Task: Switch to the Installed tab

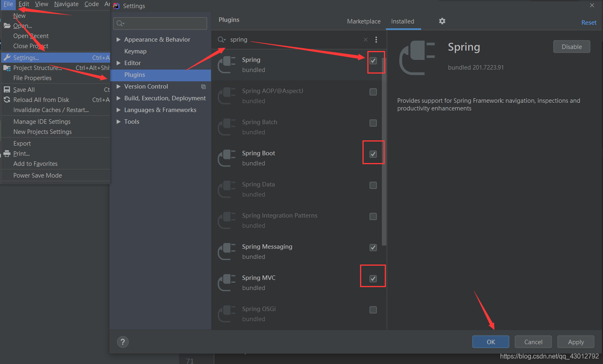Action: coord(403,21)
